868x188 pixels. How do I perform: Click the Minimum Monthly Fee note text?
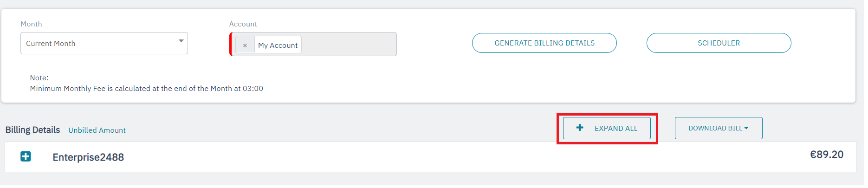click(x=146, y=89)
